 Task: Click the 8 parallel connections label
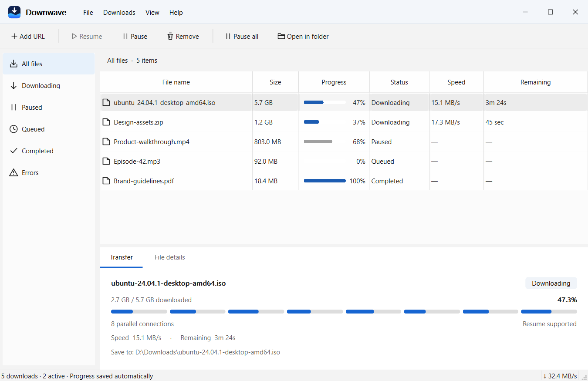coord(142,324)
